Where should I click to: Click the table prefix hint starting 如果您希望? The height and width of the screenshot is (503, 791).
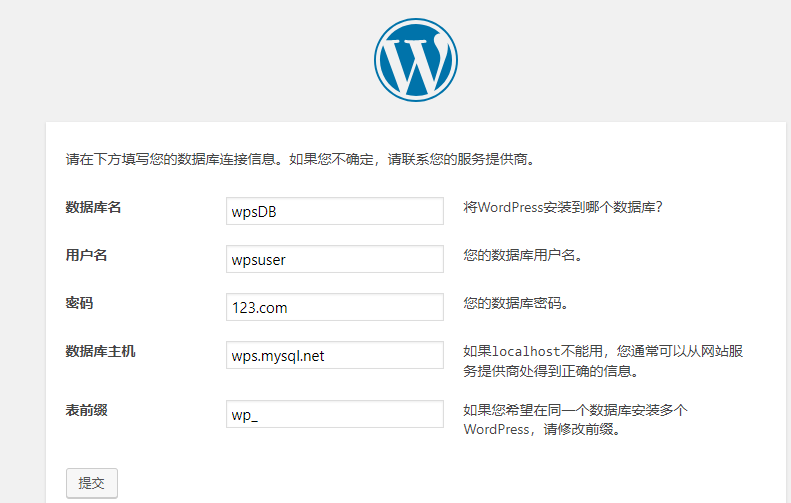575,420
